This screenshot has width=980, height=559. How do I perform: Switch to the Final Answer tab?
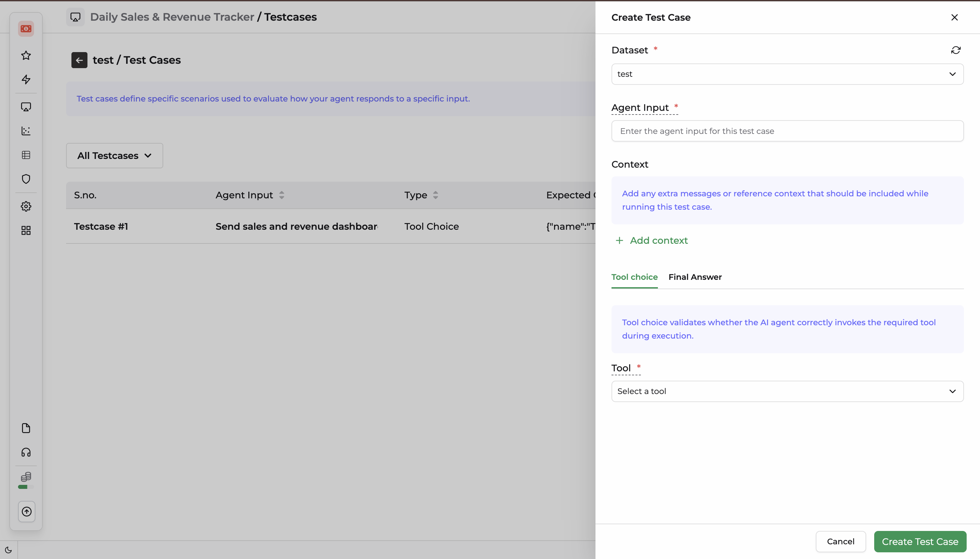click(x=695, y=277)
